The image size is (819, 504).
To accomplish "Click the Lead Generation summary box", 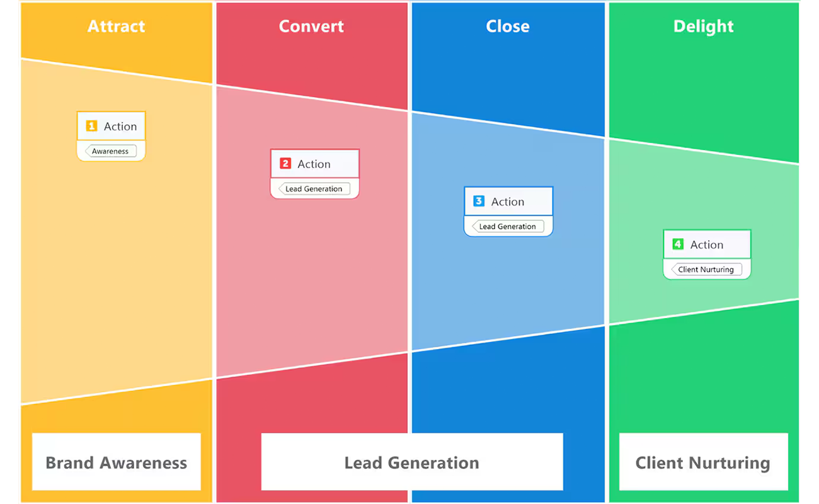I will pos(412,462).
